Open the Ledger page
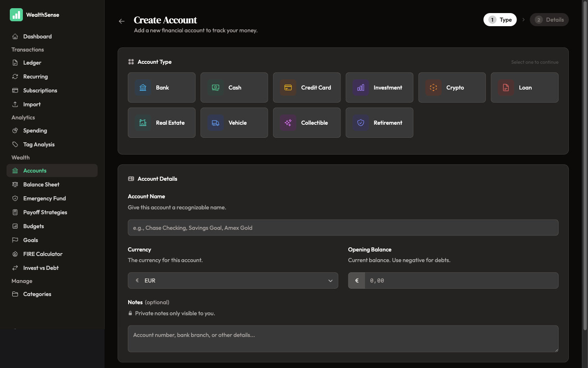This screenshot has width=588, height=368. pyautogui.click(x=52, y=63)
